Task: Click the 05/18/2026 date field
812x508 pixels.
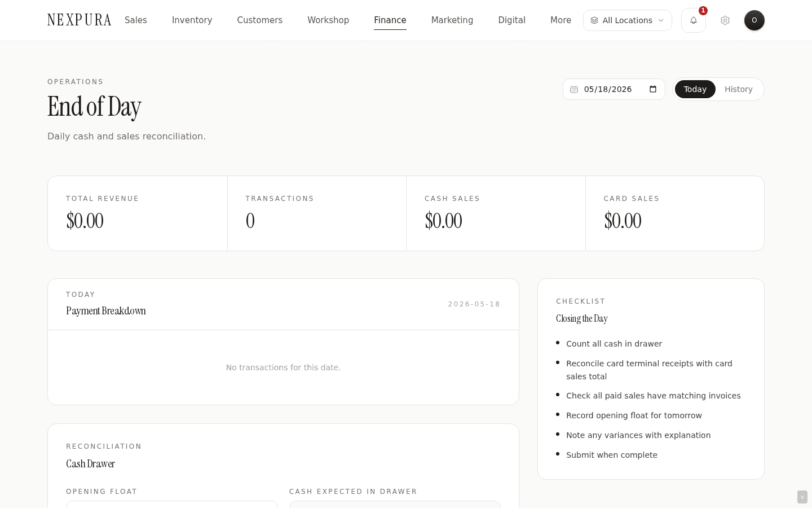Action: pos(614,89)
